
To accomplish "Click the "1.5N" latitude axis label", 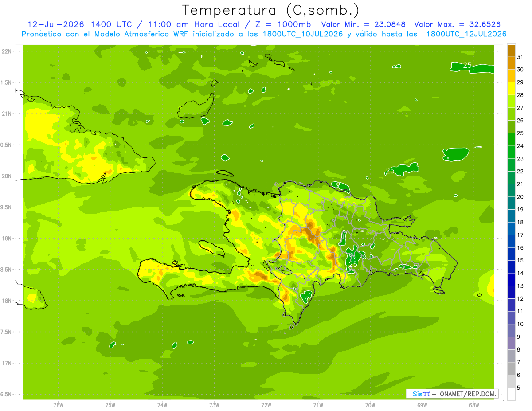I will pos(7,82).
